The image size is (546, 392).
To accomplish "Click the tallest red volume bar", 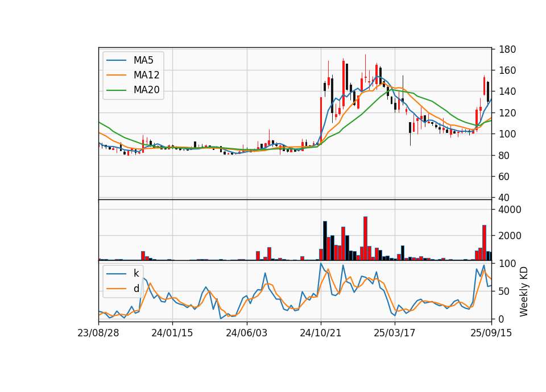I will click(x=365, y=238).
